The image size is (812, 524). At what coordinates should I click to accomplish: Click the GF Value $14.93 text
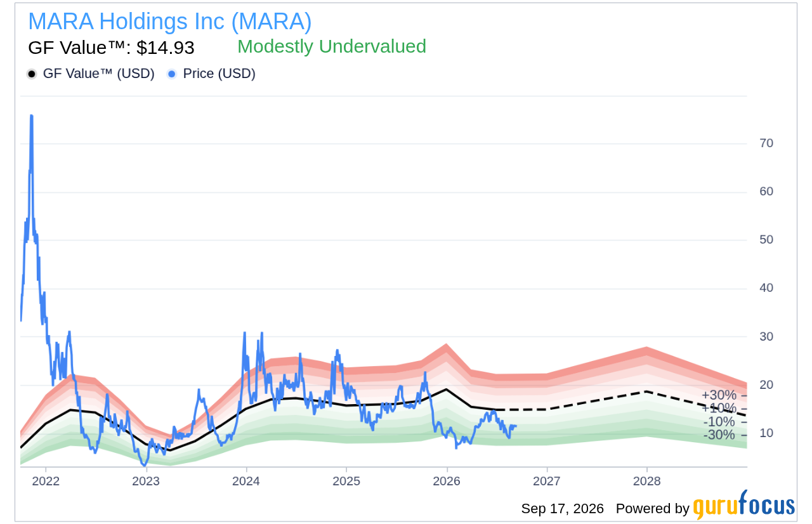(x=111, y=48)
